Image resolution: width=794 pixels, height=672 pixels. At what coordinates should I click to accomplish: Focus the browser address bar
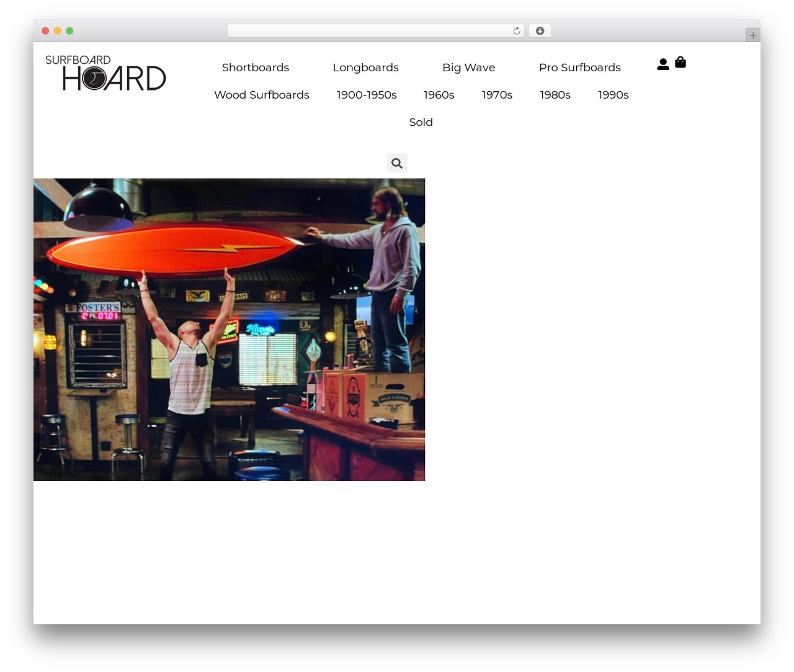tap(375, 31)
